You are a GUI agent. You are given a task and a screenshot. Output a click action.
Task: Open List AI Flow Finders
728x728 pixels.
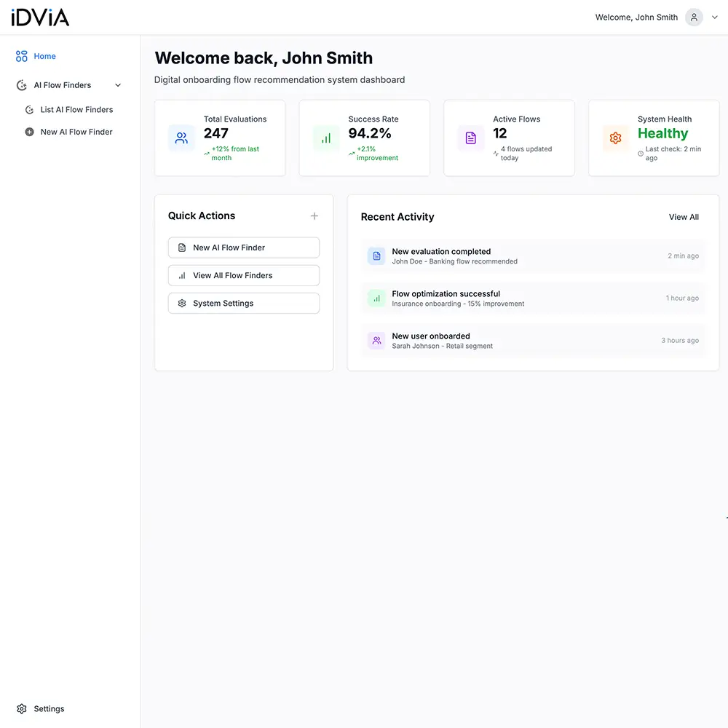(77, 109)
